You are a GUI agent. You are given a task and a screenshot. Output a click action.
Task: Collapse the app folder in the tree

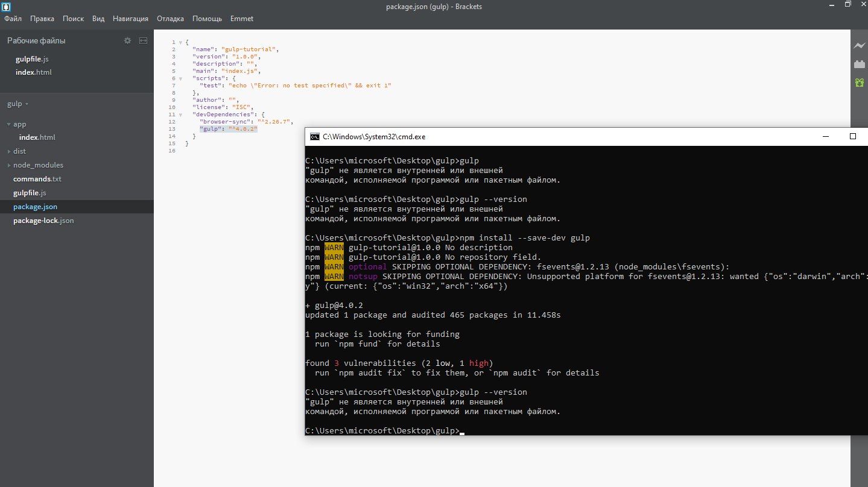click(9, 124)
